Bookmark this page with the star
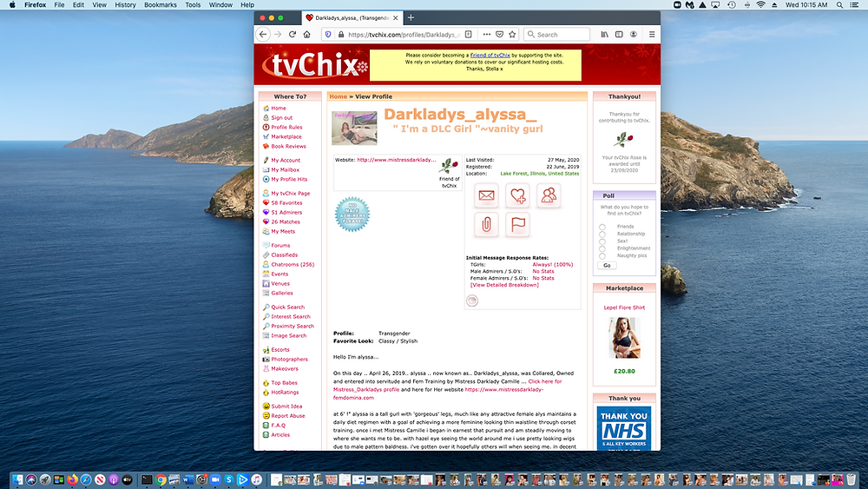868x489 pixels. pyautogui.click(x=513, y=35)
